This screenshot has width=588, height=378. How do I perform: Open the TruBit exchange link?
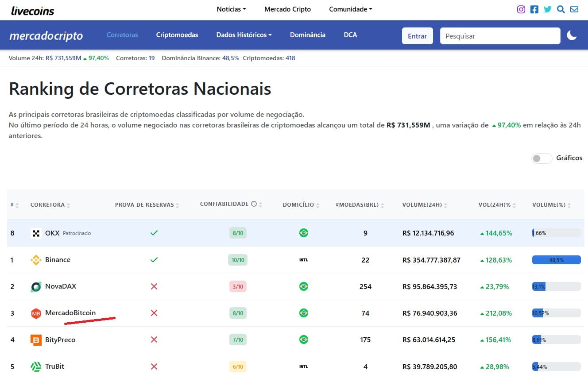[x=55, y=366]
